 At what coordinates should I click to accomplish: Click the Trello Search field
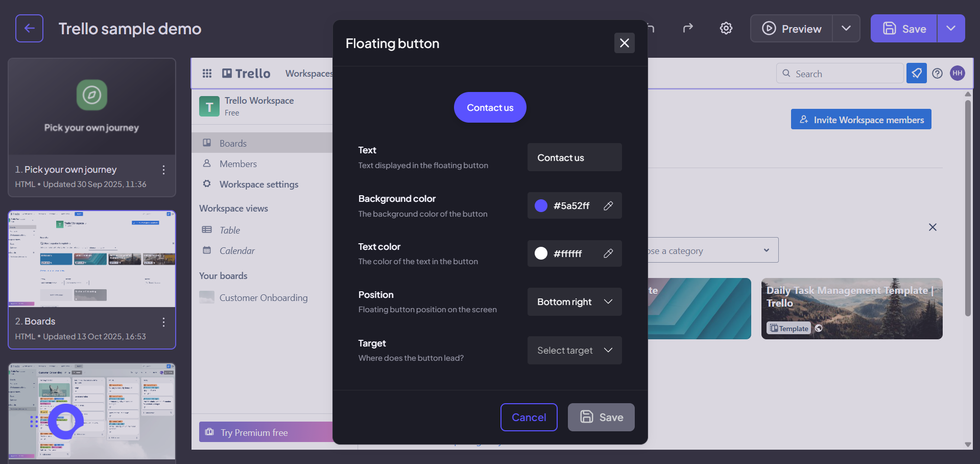click(840, 74)
